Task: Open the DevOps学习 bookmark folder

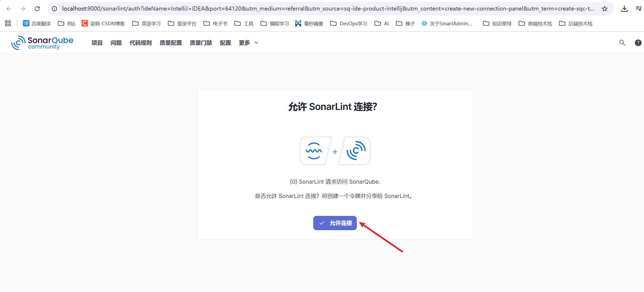Action: 349,24
